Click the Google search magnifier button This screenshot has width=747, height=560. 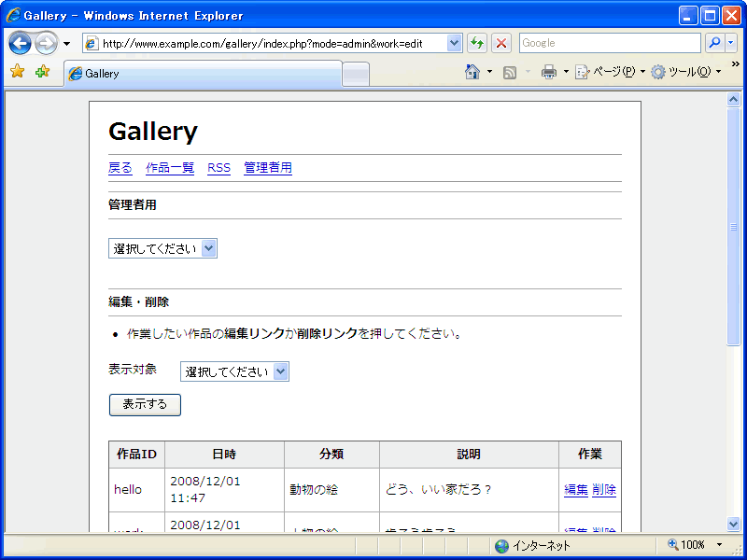coord(714,43)
